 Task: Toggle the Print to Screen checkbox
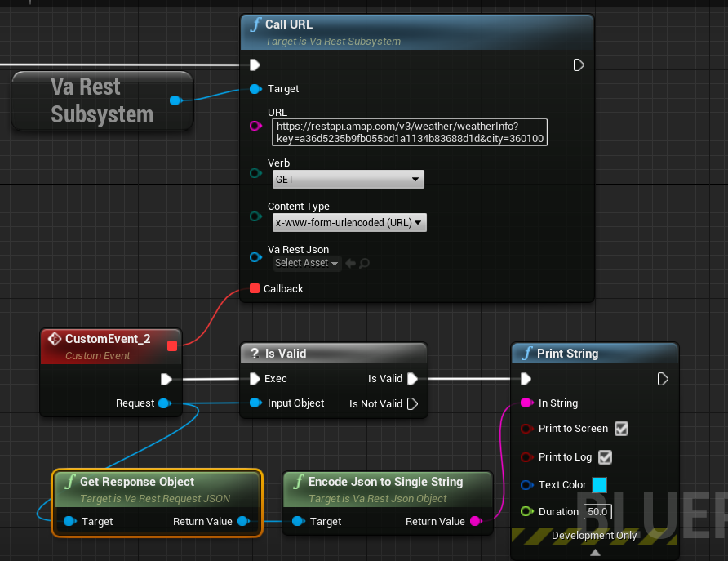(621, 429)
